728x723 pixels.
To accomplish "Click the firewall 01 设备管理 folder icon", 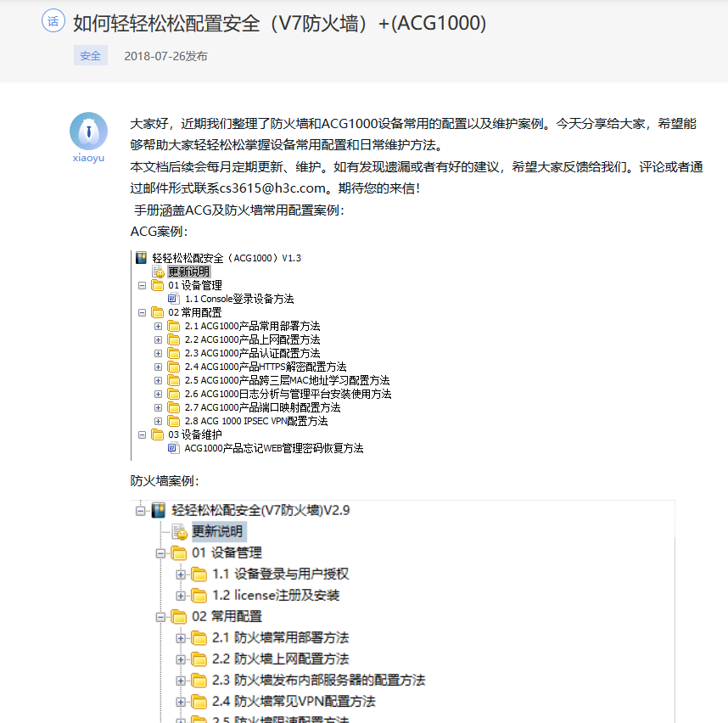I will (x=179, y=552).
